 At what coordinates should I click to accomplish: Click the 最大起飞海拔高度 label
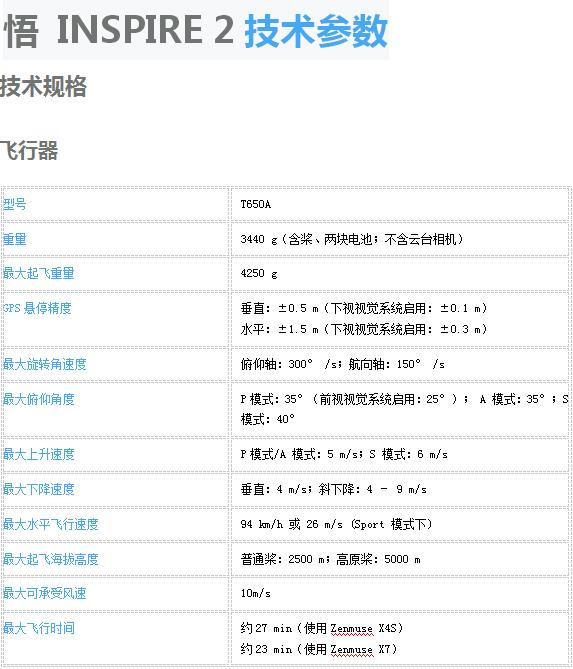[50, 559]
